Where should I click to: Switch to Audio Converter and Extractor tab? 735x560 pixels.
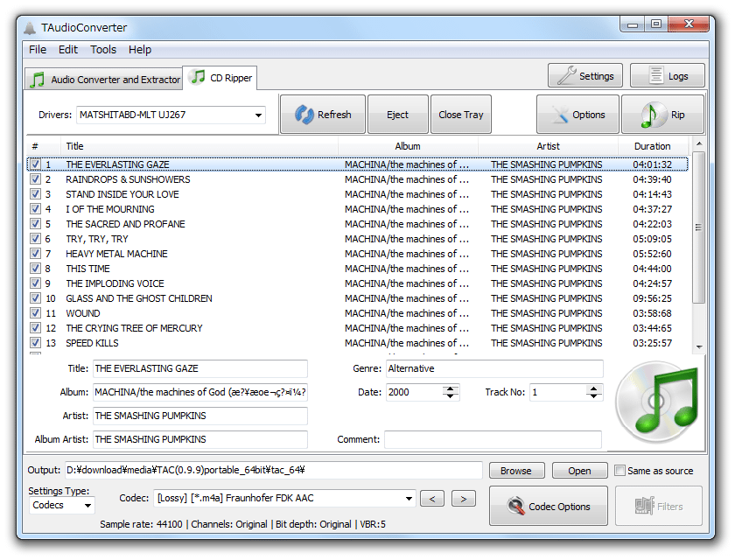click(104, 80)
